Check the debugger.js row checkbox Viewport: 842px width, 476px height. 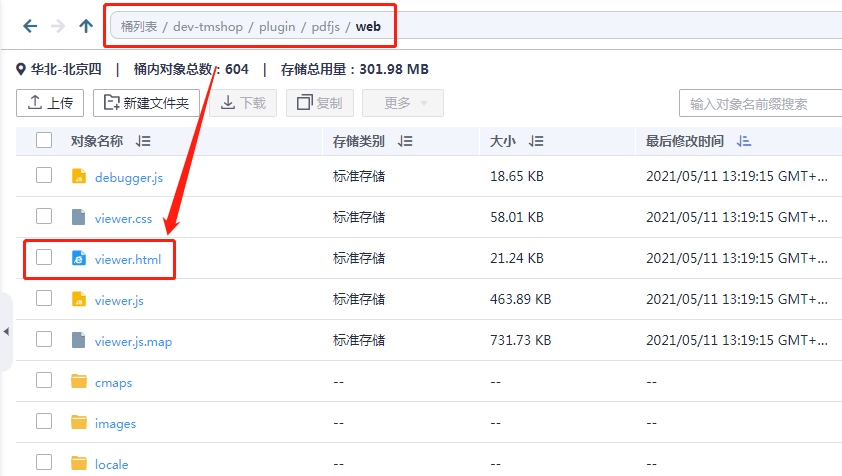point(44,175)
